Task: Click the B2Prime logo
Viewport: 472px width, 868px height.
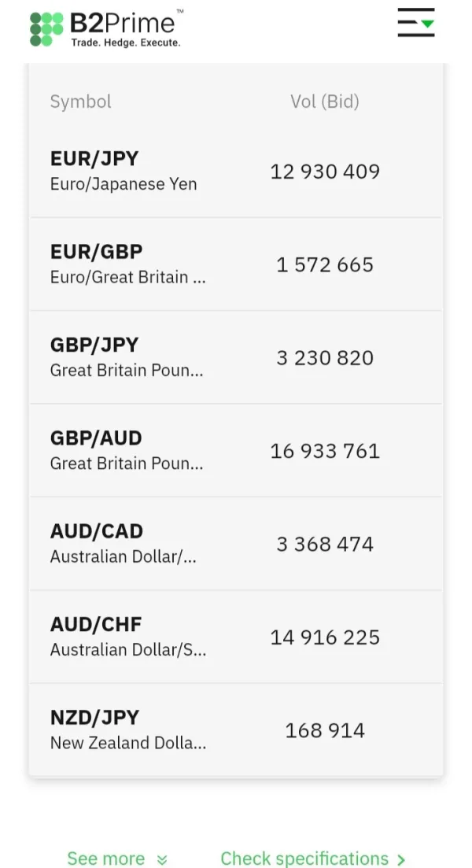Action: tap(106, 28)
